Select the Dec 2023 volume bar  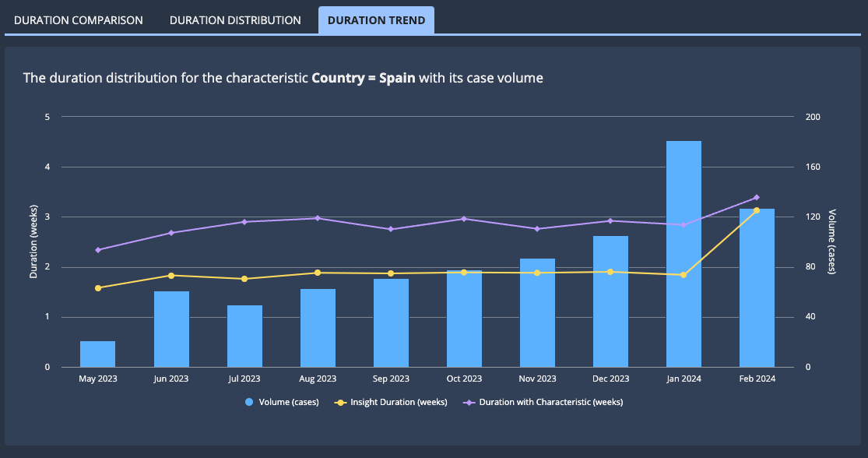pyautogui.click(x=610, y=301)
